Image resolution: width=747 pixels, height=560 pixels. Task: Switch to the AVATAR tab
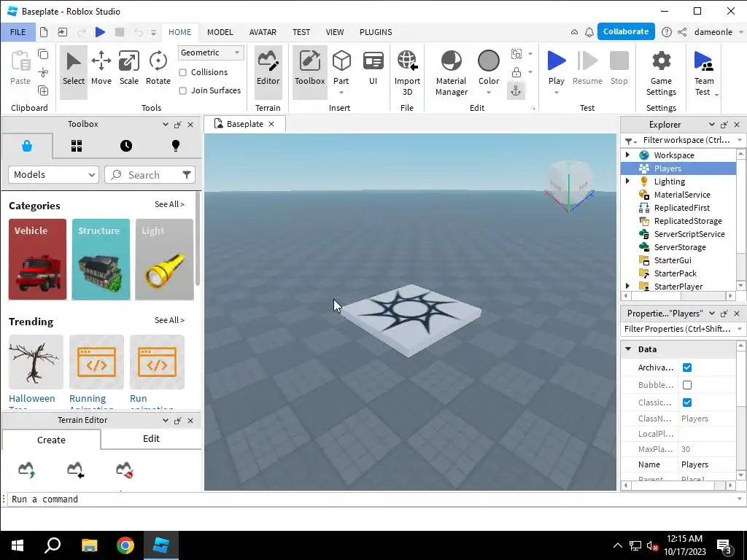click(263, 32)
